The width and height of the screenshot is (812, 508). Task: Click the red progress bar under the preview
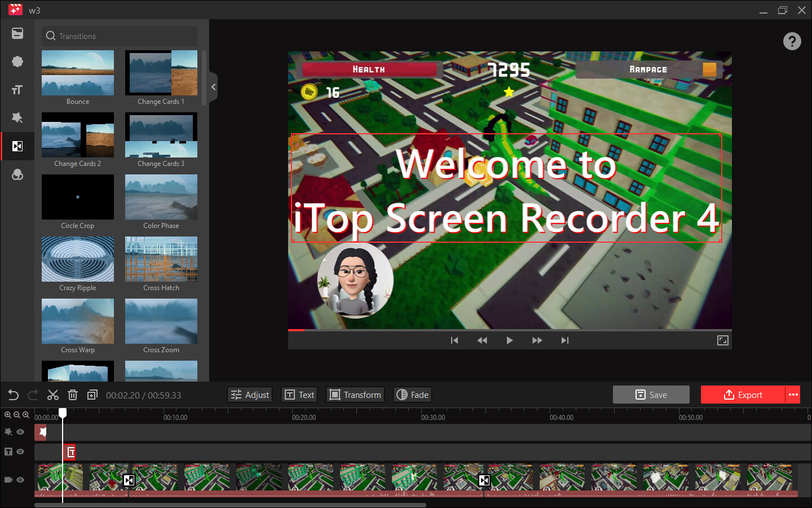[295, 330]
